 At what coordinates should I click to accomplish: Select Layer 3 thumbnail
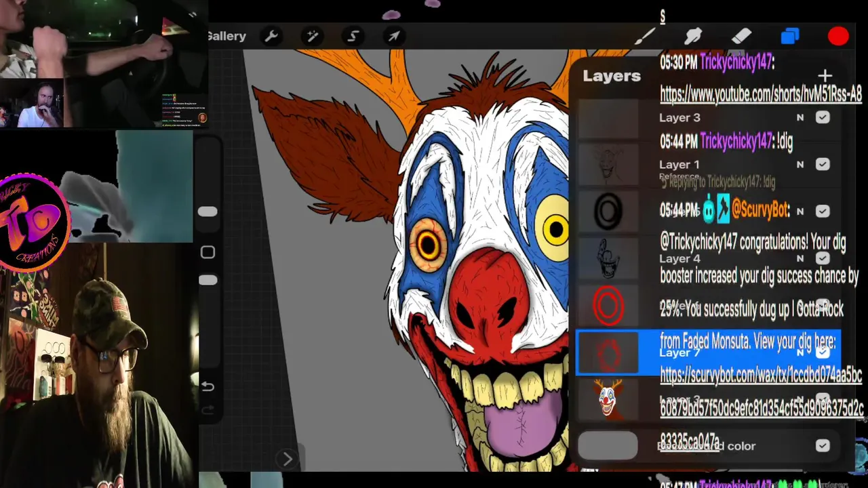608,118
